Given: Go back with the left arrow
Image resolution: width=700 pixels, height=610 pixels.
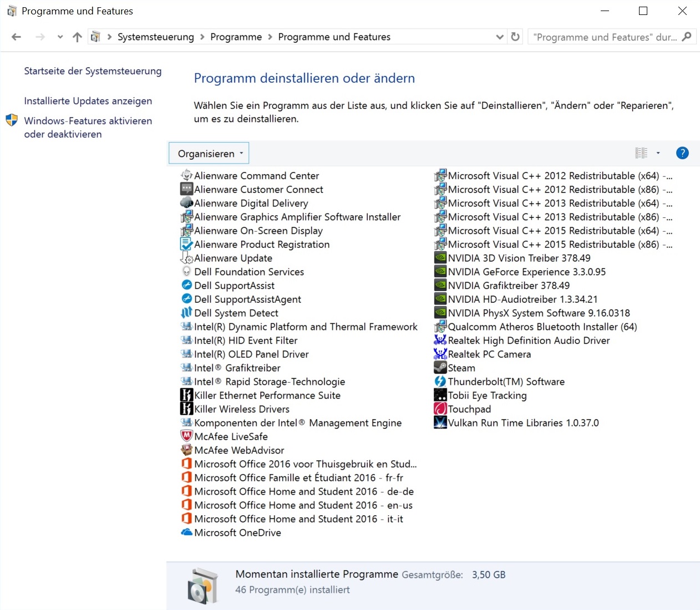Looking at the screenshot, I should click(16, 37).
